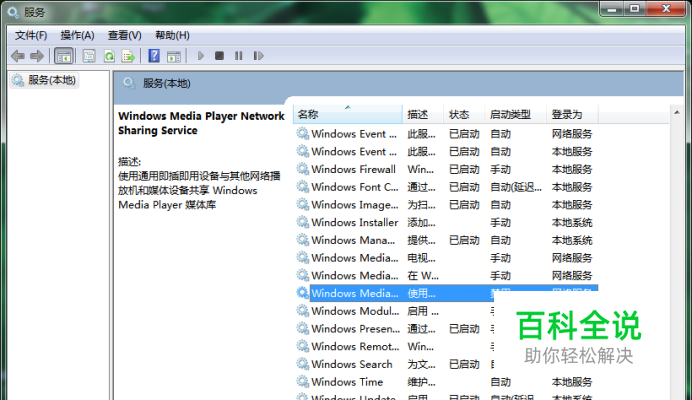Screen dimensions: 692x400
Task: Click the scroll-up arrow of the services list
Action: pos(677,113)
